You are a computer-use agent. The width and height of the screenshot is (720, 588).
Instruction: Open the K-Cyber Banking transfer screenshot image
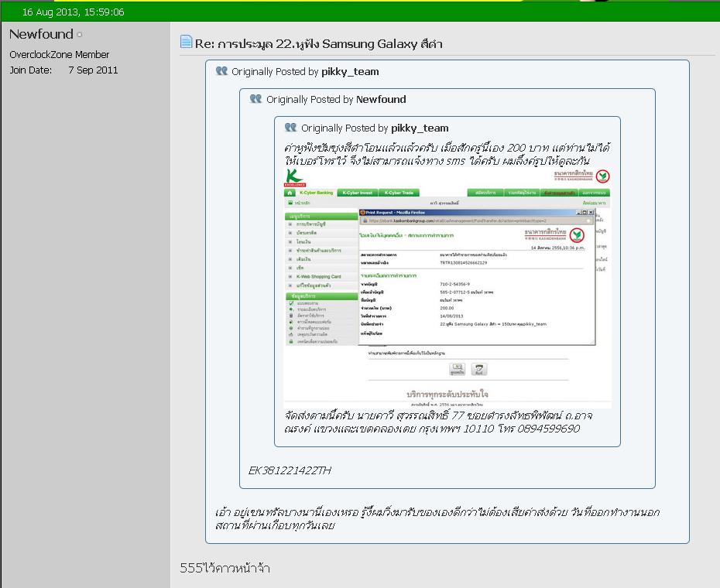point(447,288)
